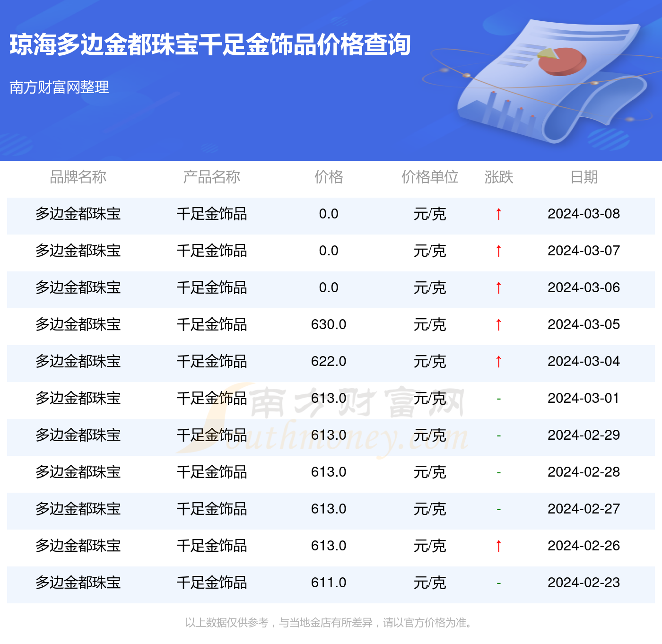Click the price 0.0 in 2024-03-08 row
The width and height of the screenshot is (662, 644).
[329, 214]
